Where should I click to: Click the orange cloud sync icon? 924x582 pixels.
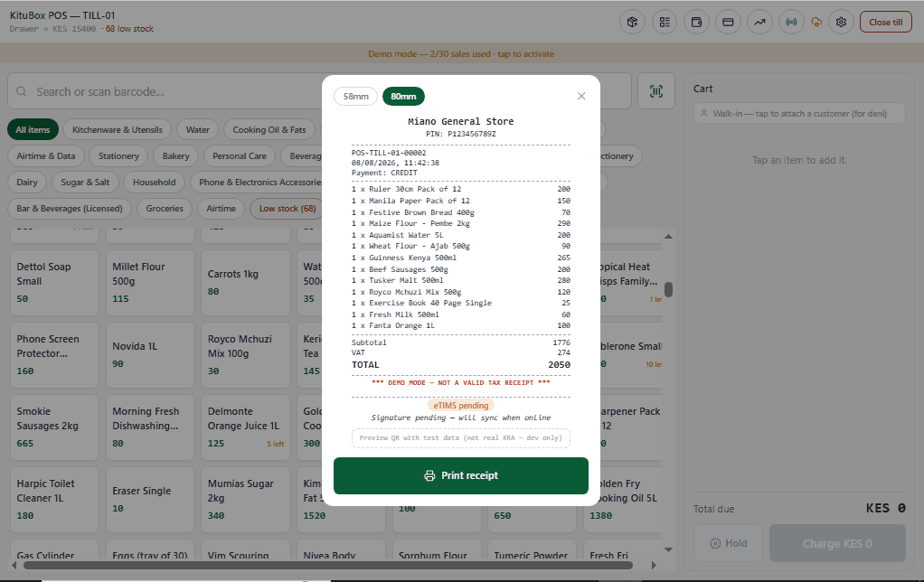pyautogui.click(x=816, y=23)
